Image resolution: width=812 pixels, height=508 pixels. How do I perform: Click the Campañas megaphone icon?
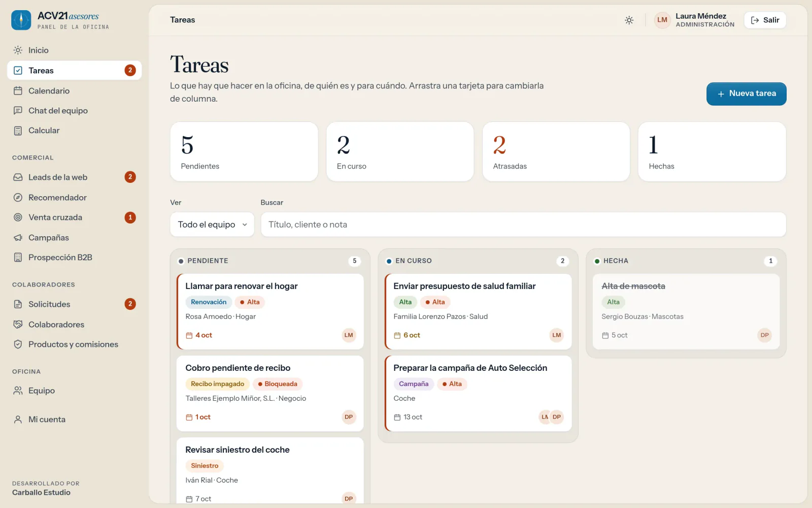(x=18, y=238)
